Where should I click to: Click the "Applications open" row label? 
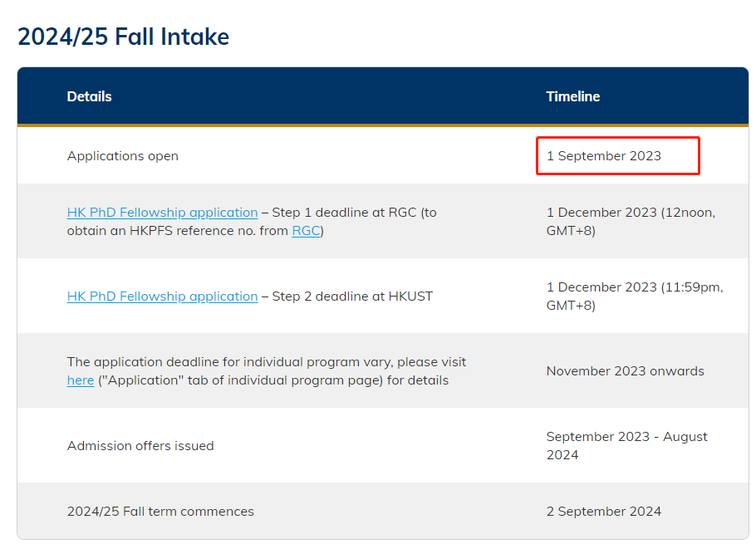click(122, 156)
